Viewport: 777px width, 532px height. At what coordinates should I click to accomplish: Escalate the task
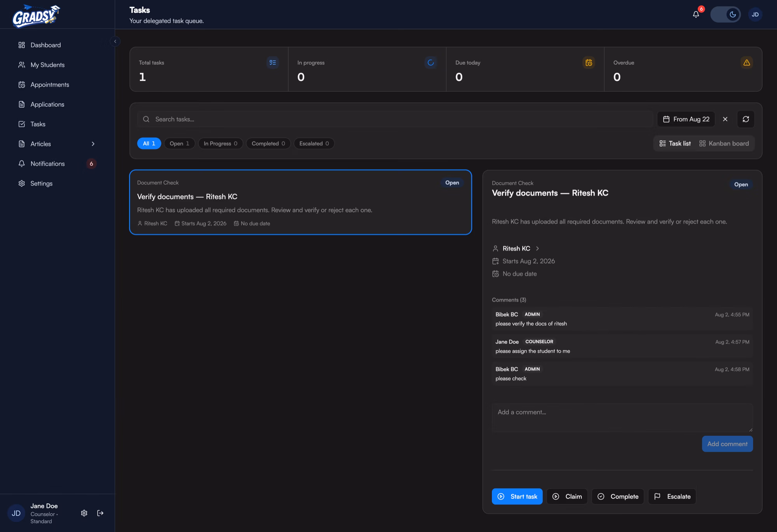[672, 497]
